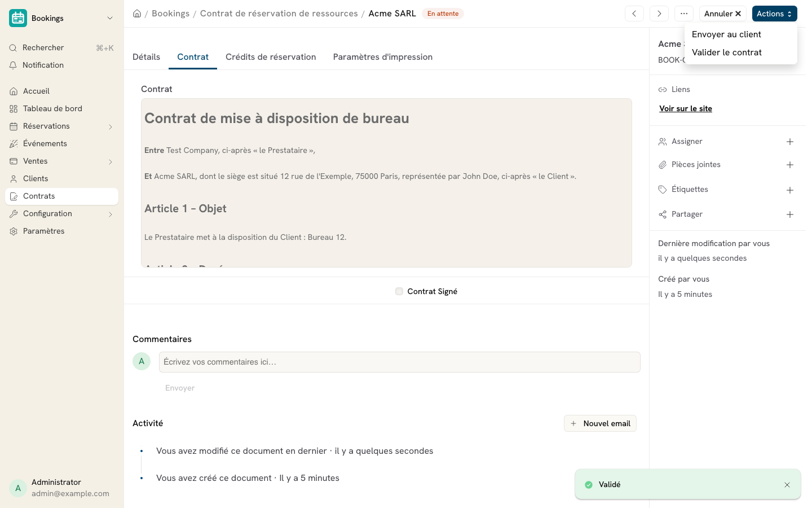Screen dimensions: 812x508
Task: Click the En attente status badge
Action: [443, 14]
